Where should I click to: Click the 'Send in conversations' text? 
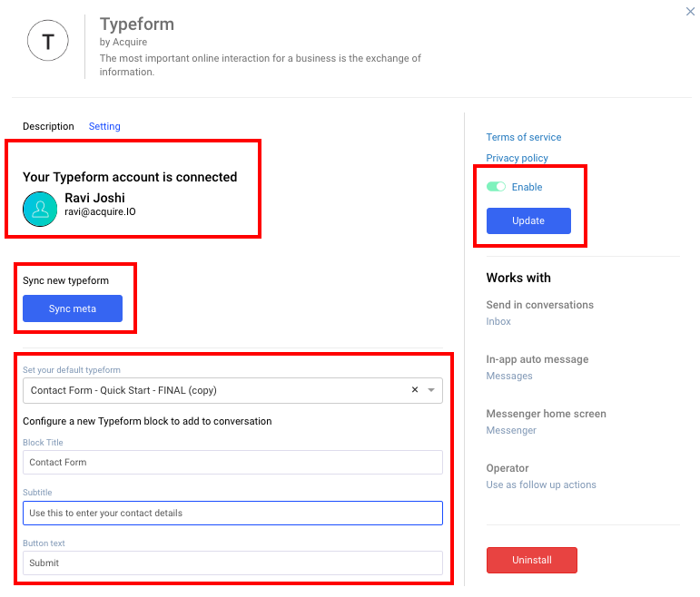(x=539, y=305)
